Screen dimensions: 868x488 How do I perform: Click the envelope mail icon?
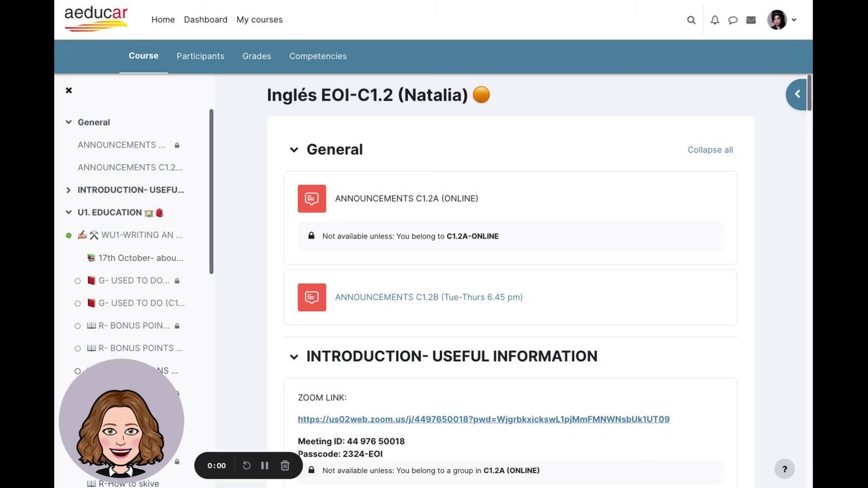pyautogui.click(x=751, y=20)
